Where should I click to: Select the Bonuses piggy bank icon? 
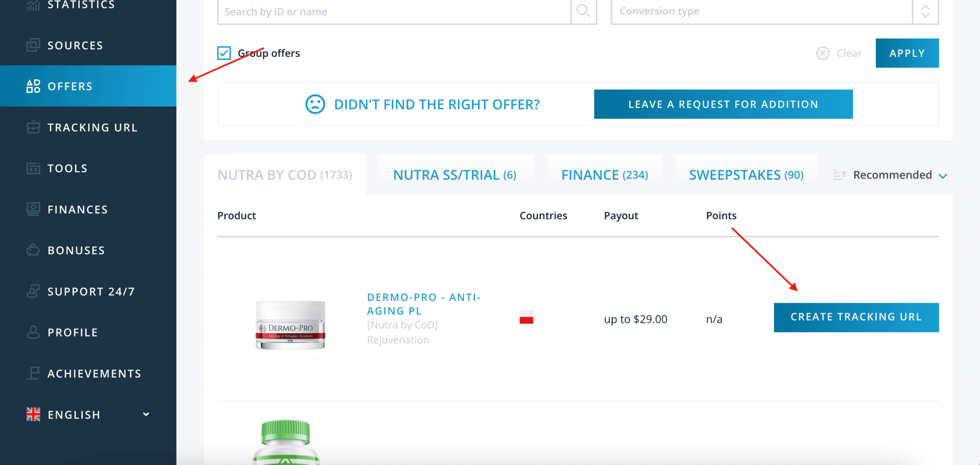(33, 250)
